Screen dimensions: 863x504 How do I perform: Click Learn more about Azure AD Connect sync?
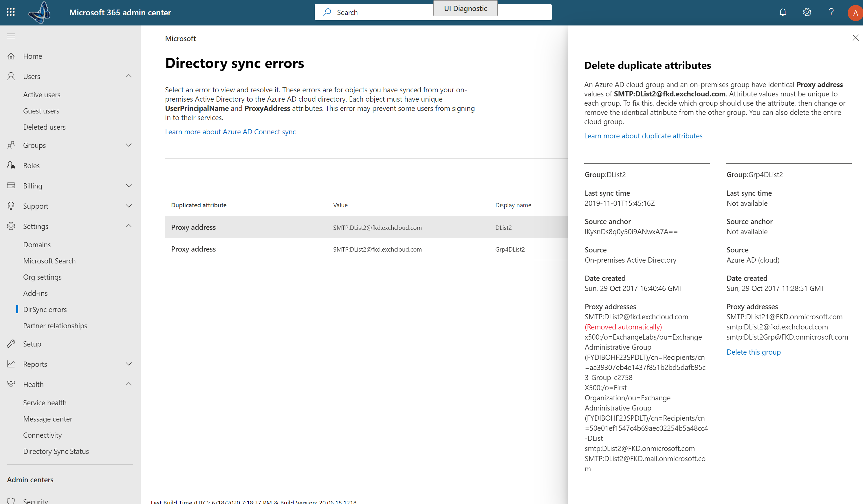point(230,131)
